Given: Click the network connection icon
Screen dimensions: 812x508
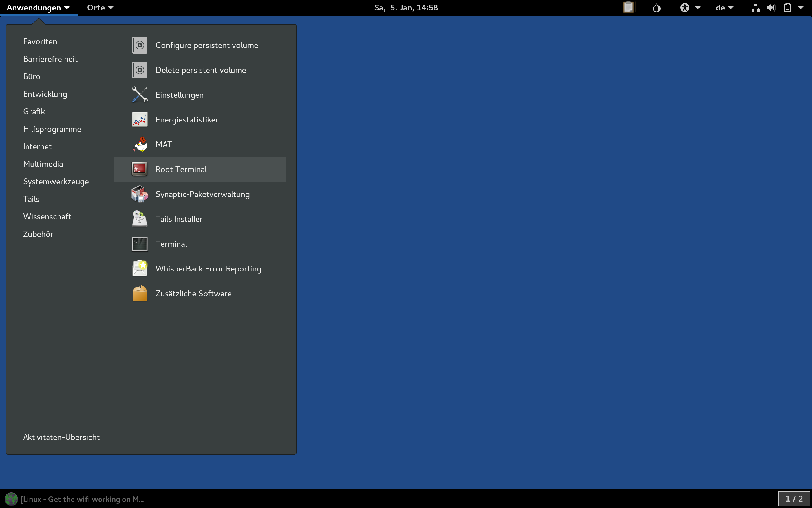Looking at the screenshot, I should [756, 7].
